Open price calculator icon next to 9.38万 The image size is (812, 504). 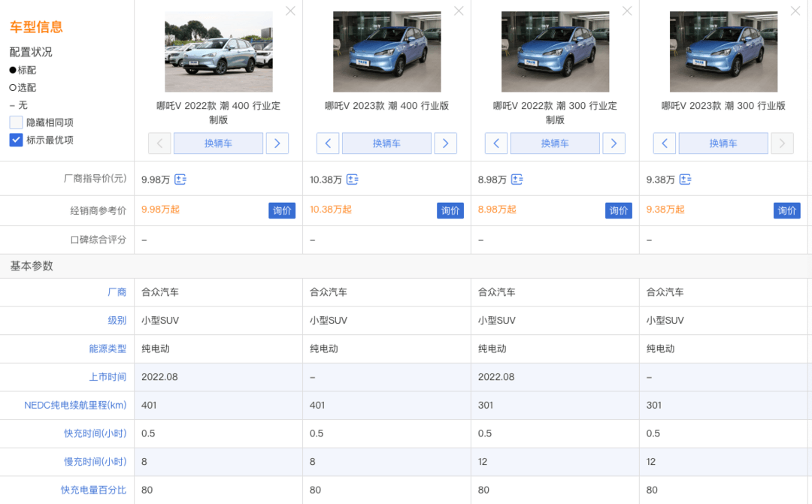tap(685, 180)
